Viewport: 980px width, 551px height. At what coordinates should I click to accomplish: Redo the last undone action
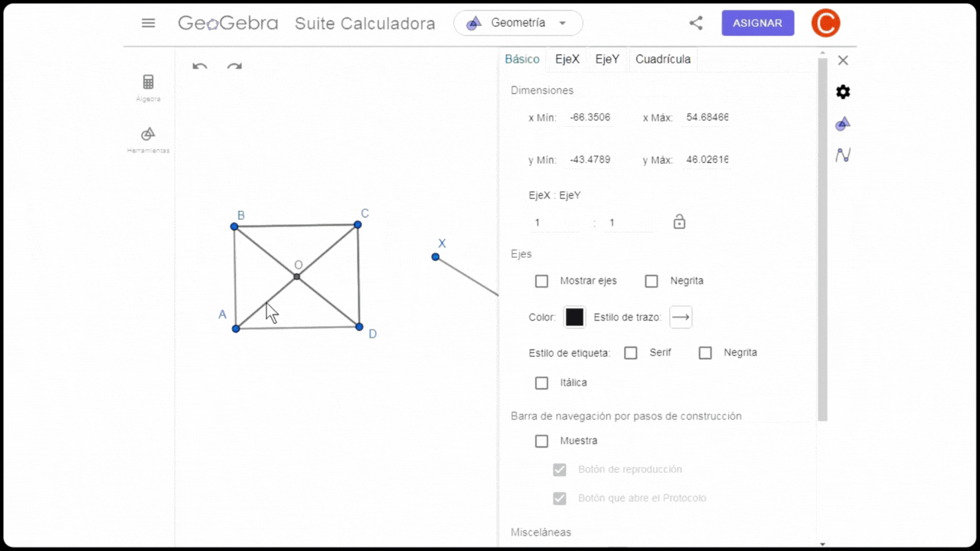(234, 66)
